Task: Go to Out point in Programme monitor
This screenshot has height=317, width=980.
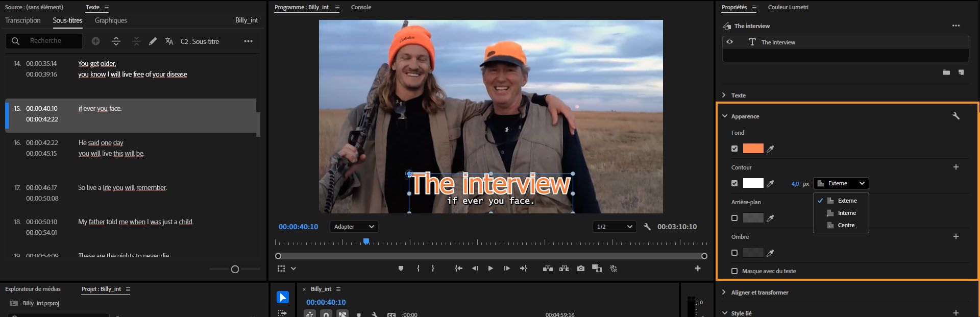Action: (x=523, y=269)
